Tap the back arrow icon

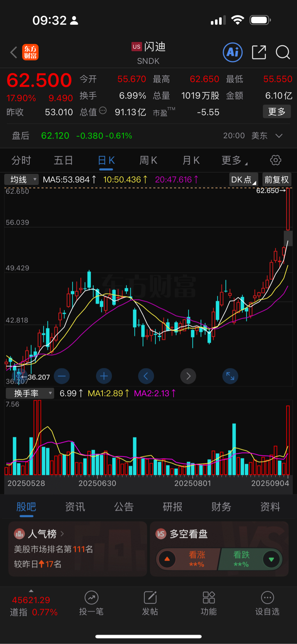(14, 52)
